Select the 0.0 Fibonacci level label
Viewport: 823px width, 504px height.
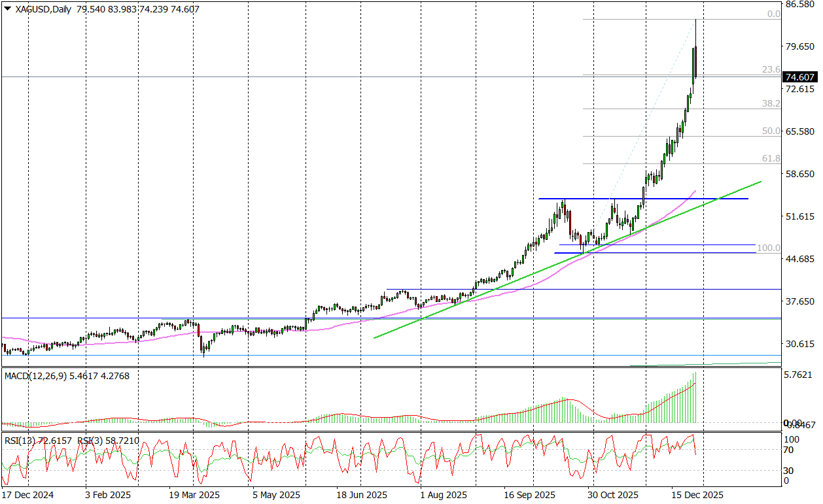[x=773, y=14]
